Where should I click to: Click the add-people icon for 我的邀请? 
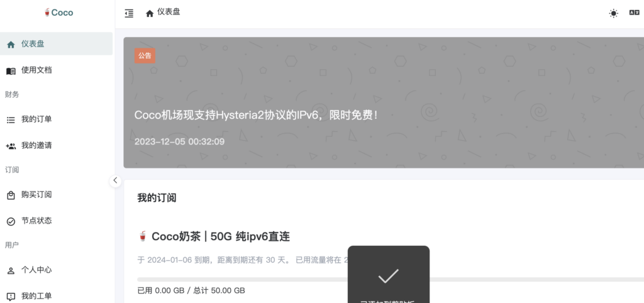pos(11,146)
